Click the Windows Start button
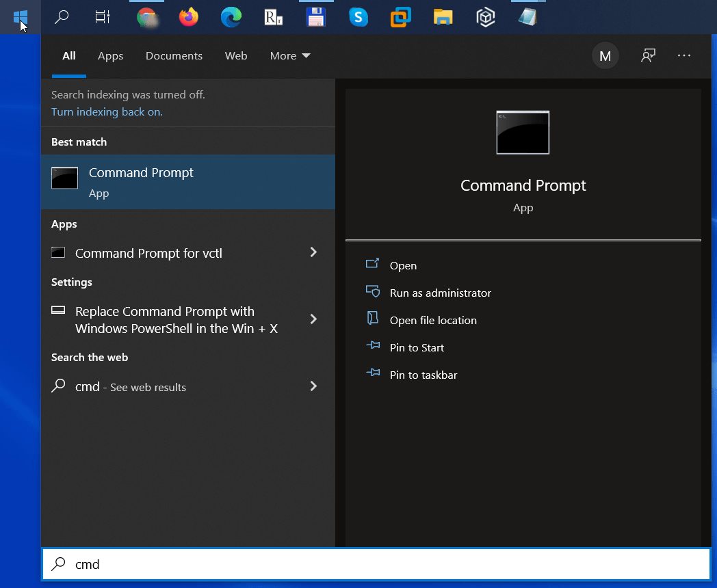The image size is (717, 588). pyautogui.click(x=20, y=17)
